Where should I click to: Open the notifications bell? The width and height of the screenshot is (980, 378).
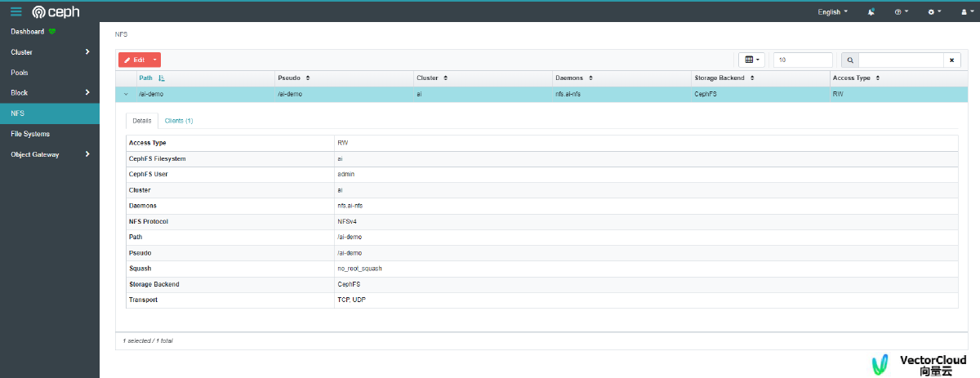tap(872, 11)
